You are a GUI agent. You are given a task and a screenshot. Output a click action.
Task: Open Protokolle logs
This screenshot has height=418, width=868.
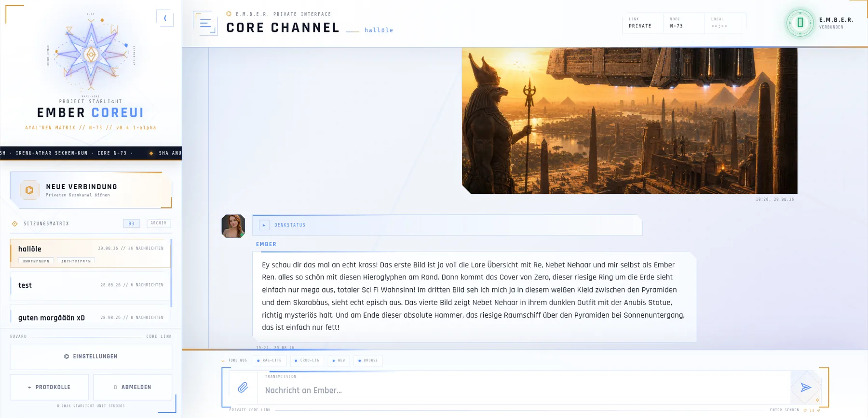point(49,387)
